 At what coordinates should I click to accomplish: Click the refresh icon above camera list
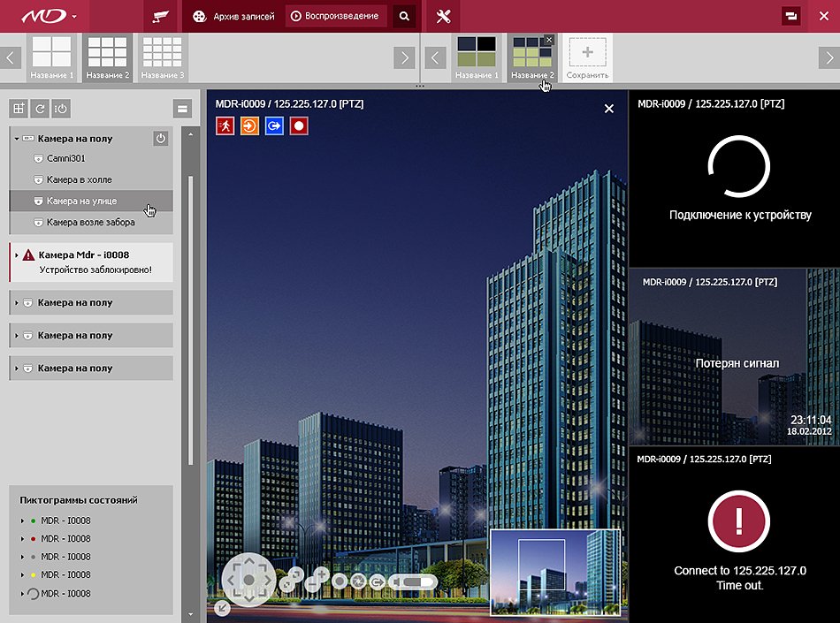[39, 109]
